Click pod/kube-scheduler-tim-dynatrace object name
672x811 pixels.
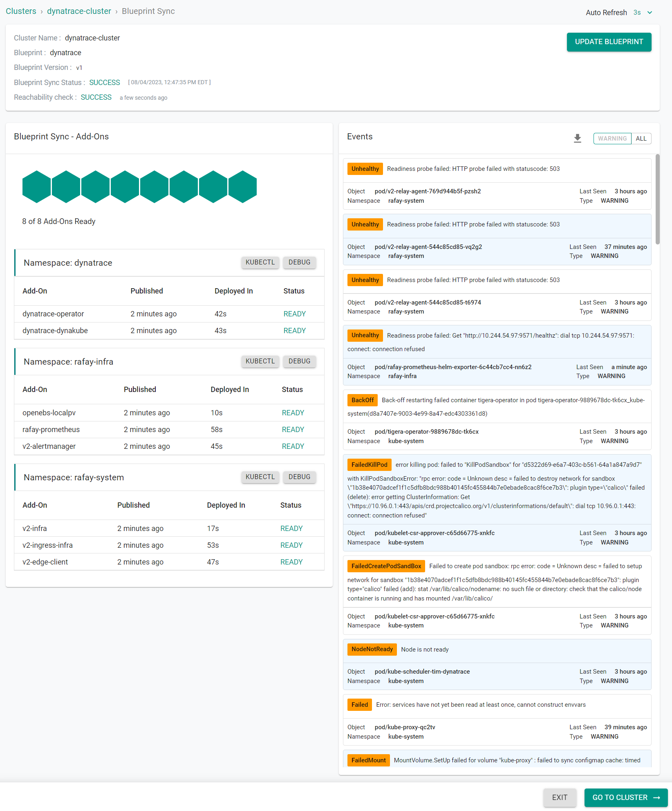422,672
